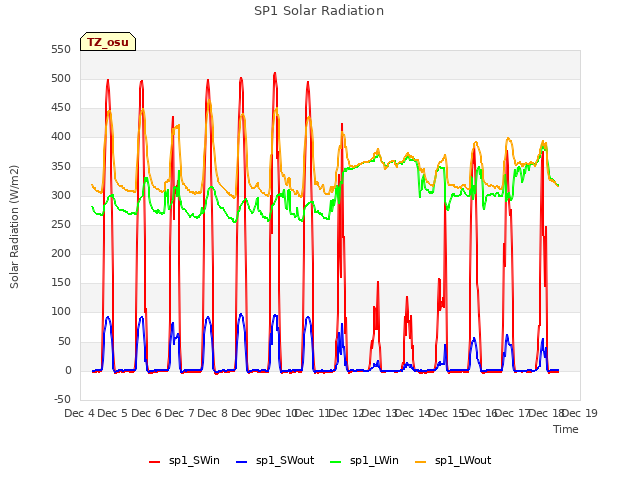Click the 150 y-axis tick label

[61, 283]
